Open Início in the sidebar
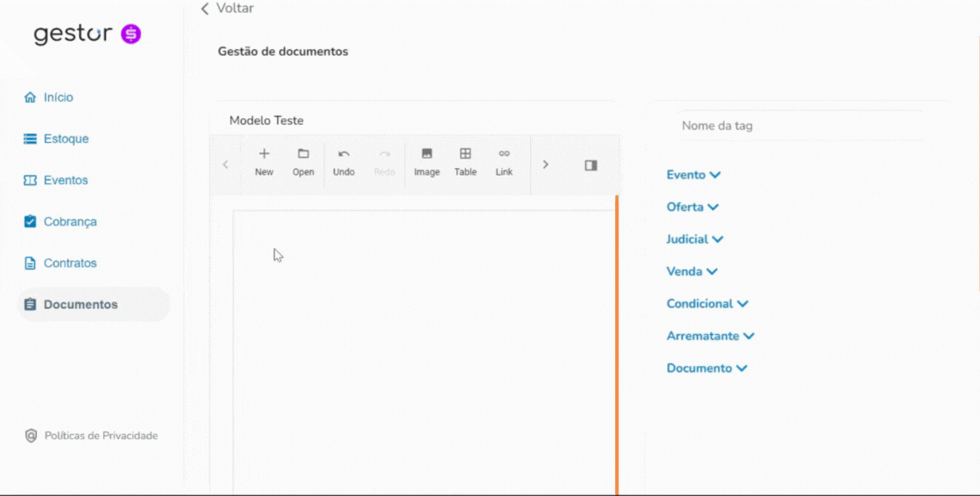This screenshot has height=496, width=980. (59, 97)
